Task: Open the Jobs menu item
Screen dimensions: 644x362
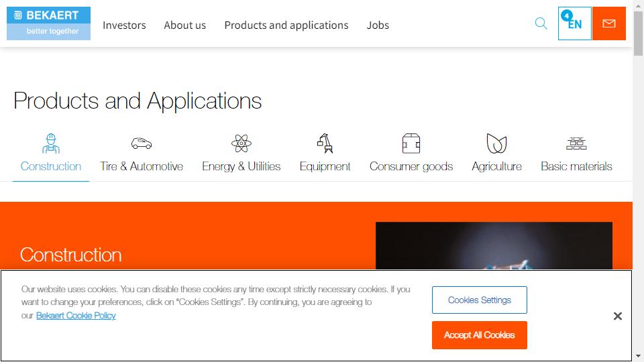Action: click(378, 25)
